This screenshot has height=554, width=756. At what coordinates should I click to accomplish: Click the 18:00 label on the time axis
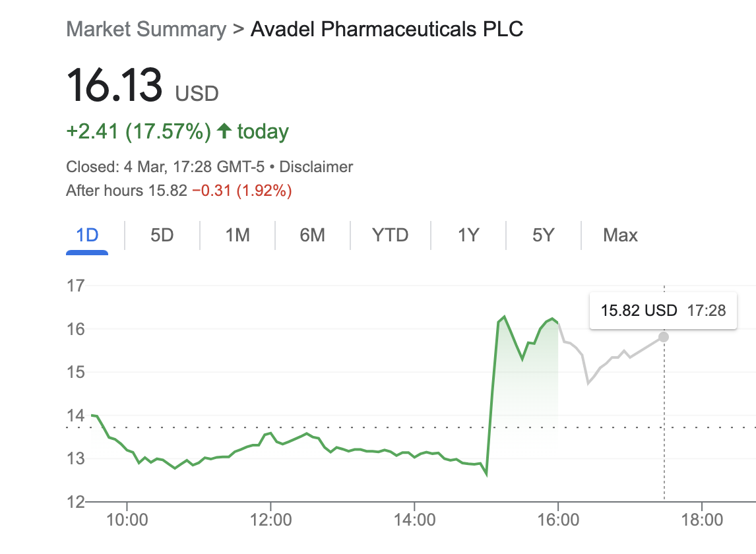[x=702, y=520]
